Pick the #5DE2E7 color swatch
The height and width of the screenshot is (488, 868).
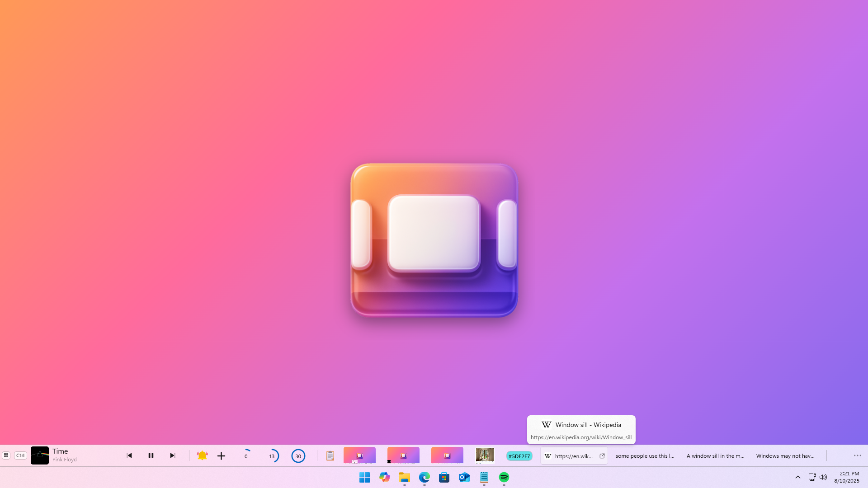519,456
